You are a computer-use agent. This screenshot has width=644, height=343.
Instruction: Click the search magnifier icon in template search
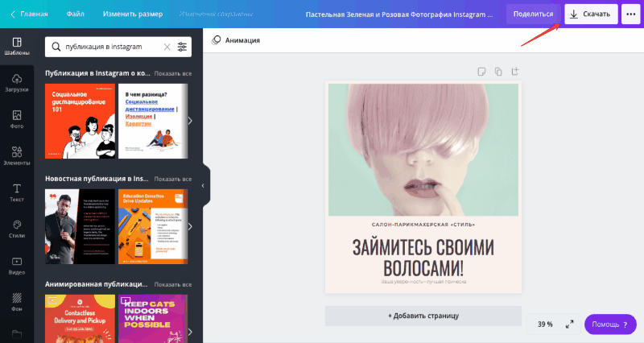[56, 47]
